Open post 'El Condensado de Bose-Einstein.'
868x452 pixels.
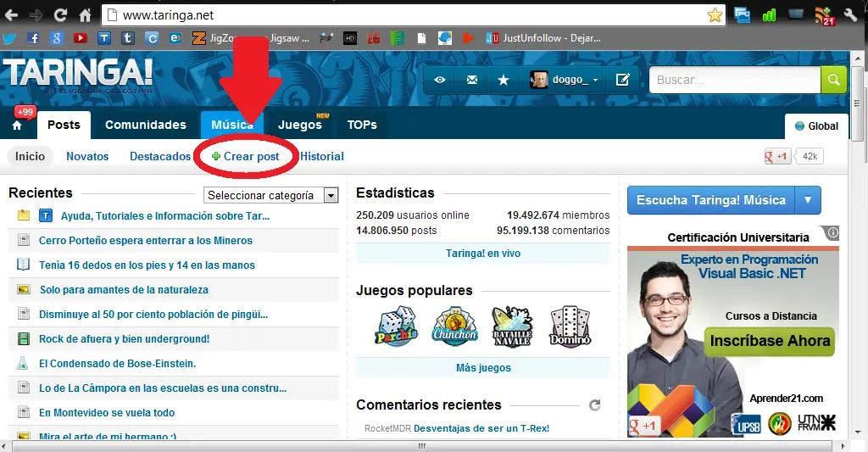(117, 363)
